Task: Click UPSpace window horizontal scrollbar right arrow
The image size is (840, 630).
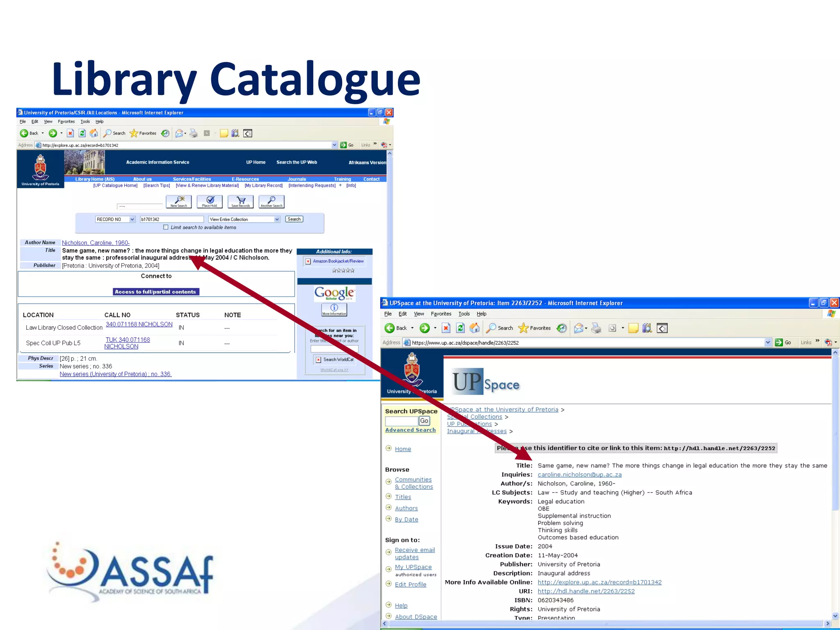Action: point(828,623)
